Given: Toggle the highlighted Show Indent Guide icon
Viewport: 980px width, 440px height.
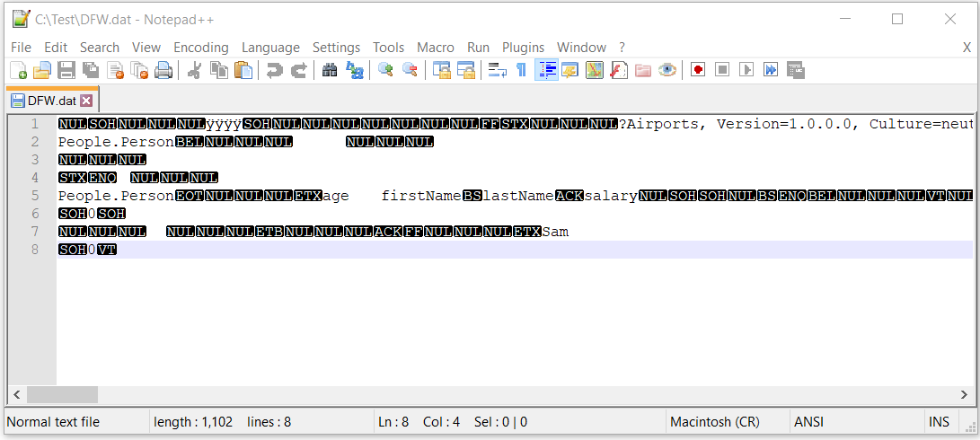Looking at the screenshot, I should pyautogui.click(x=546, y=70).
